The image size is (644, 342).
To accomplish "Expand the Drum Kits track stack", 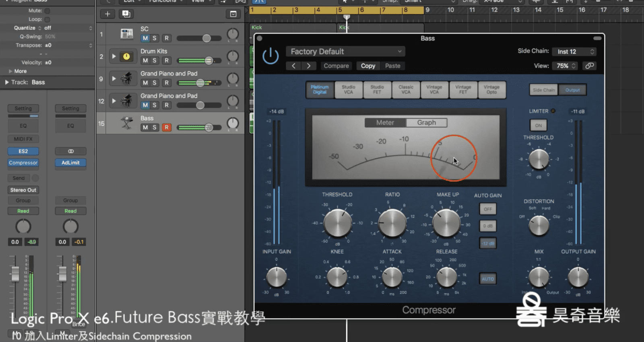I will point(114,56).
